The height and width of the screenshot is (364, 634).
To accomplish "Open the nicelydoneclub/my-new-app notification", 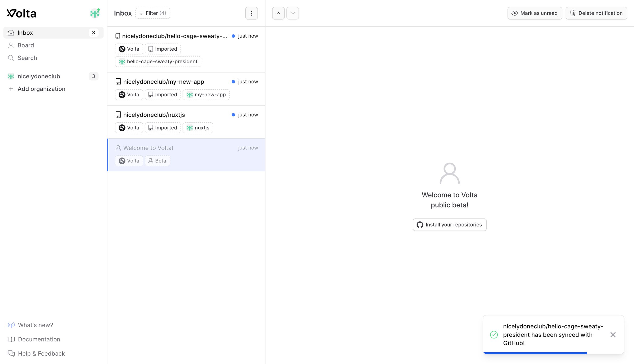I will tap(186, 89).
